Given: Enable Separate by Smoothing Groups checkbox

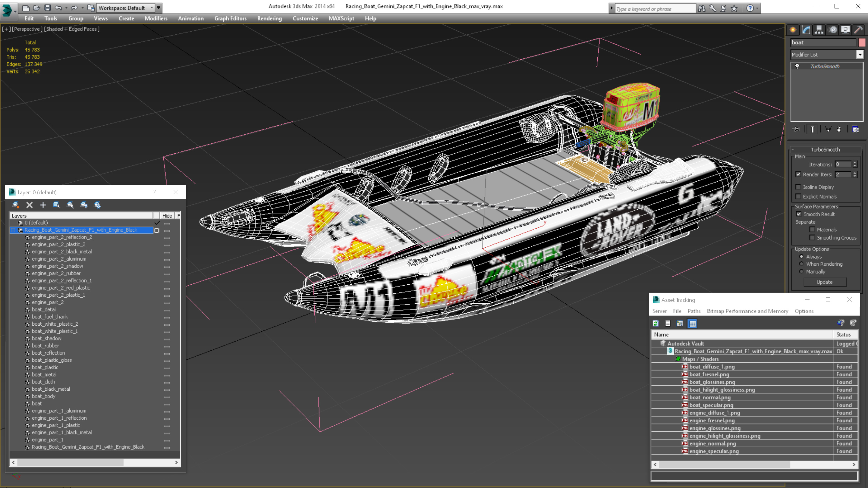Looking at the screenshot, I should click(x=813, y=237).
